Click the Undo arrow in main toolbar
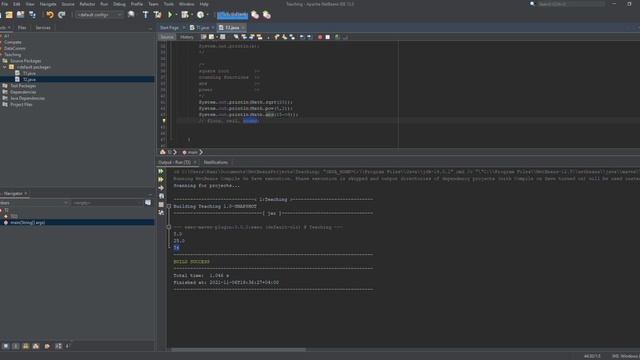This screenshot has width=640, height=360. pyautogui.click(x=50, y=15)
